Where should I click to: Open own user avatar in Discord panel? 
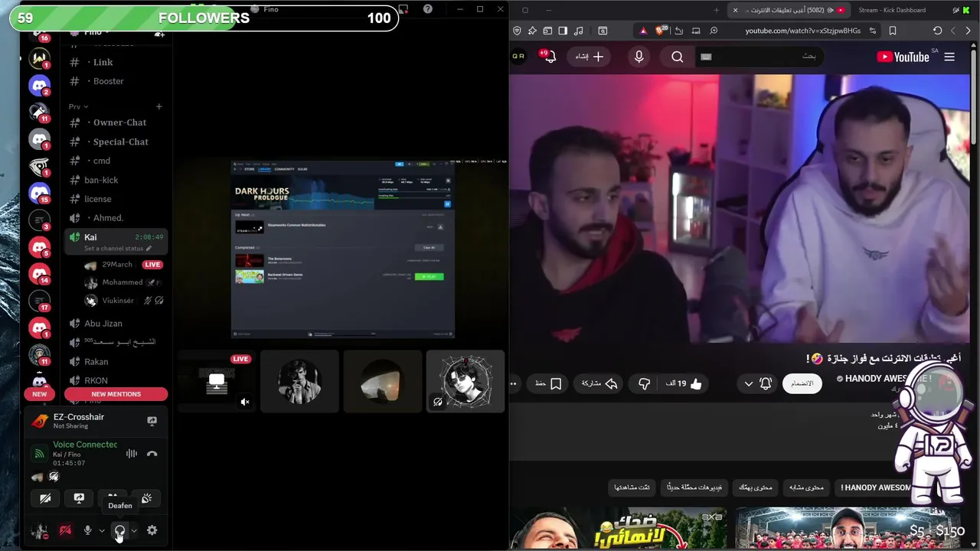coord(40,530)
